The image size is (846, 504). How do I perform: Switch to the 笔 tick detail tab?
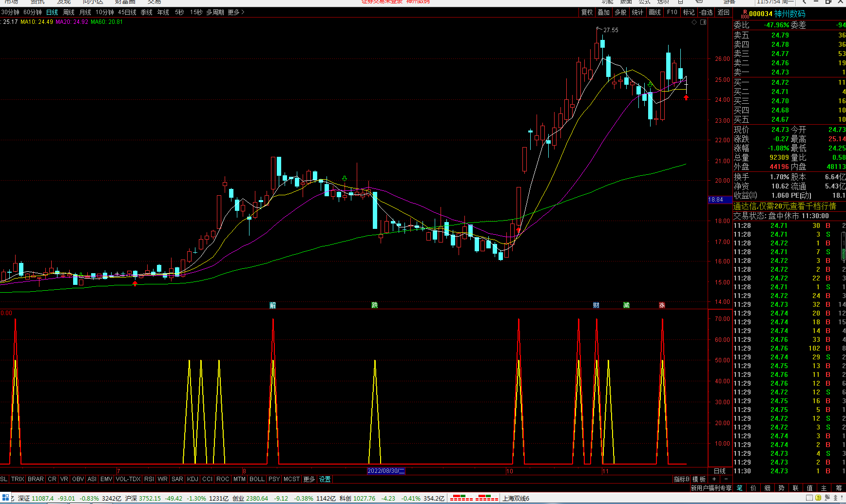739,488
